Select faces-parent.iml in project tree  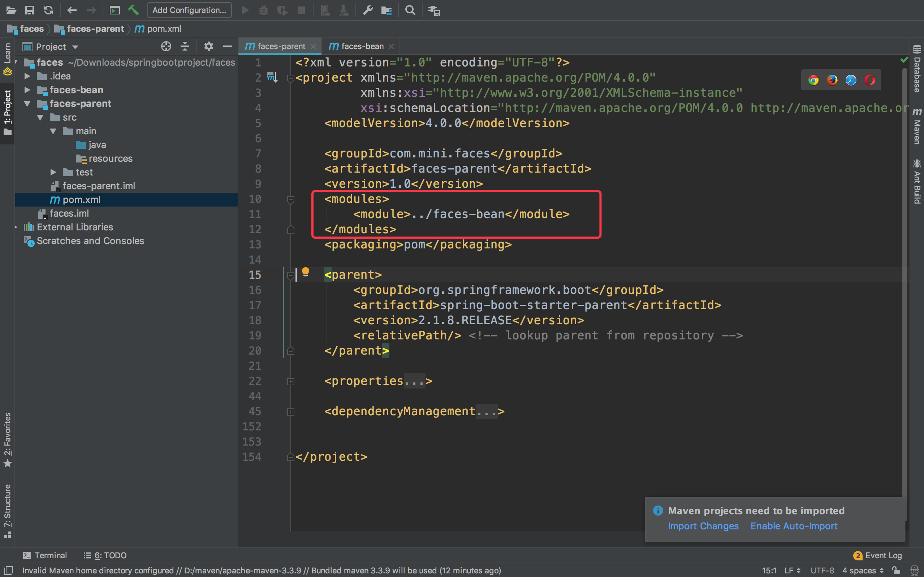(x=99, y=186)
